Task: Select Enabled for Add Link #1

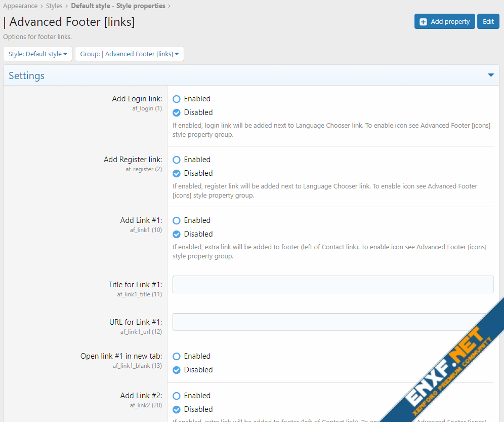Action: point(177,220)
